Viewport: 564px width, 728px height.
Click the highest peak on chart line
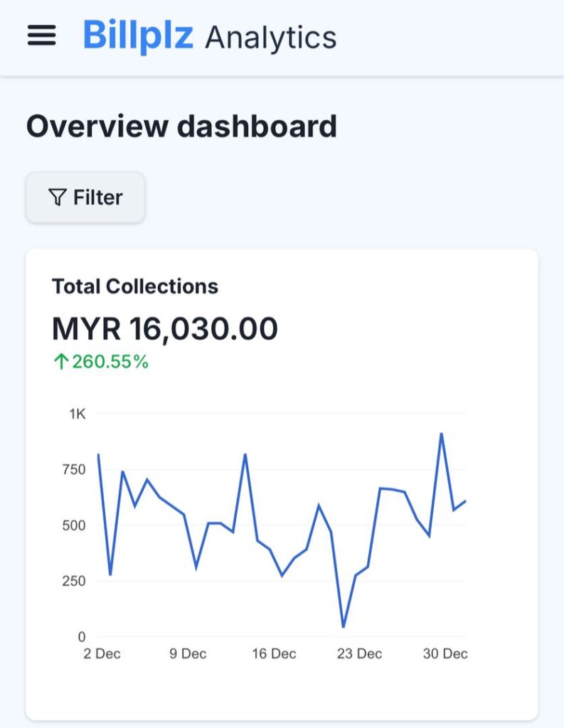(x=442, y=434)
